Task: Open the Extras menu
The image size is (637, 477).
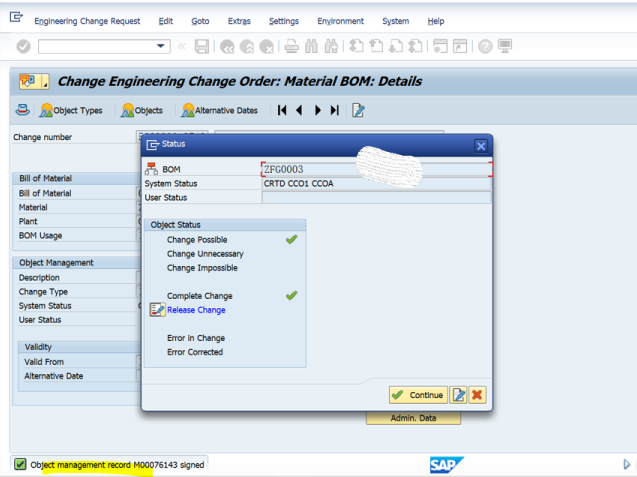Action: tap(239, 21)
